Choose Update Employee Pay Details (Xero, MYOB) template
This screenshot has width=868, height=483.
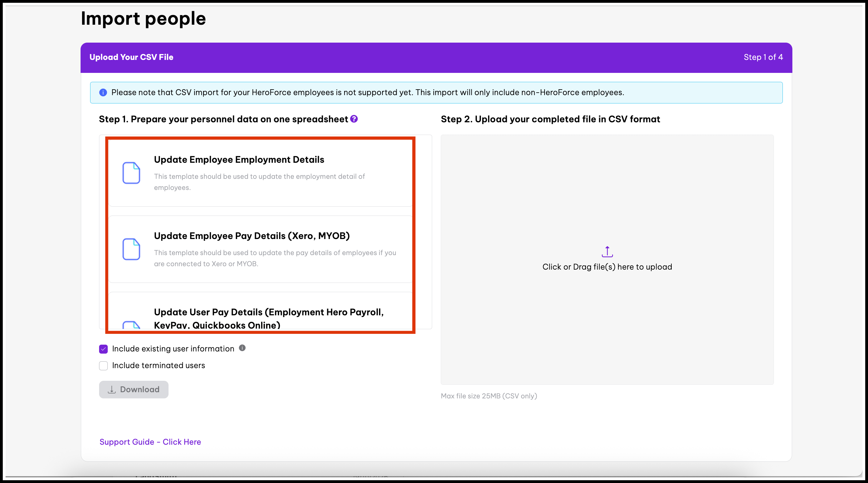(260, 249)
